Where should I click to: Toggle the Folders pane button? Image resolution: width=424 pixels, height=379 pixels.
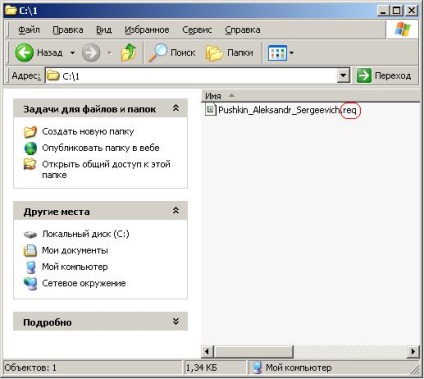click(x=230, y=53)
